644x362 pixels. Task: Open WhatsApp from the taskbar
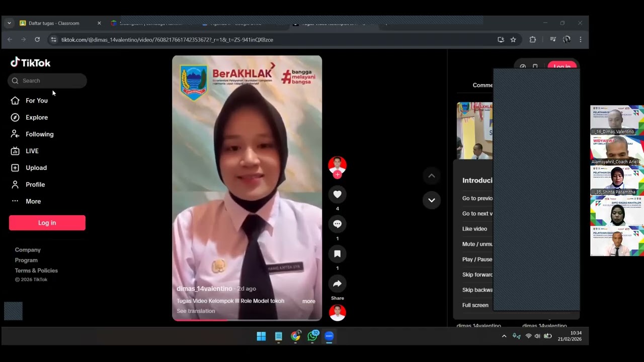pos(312,336)
